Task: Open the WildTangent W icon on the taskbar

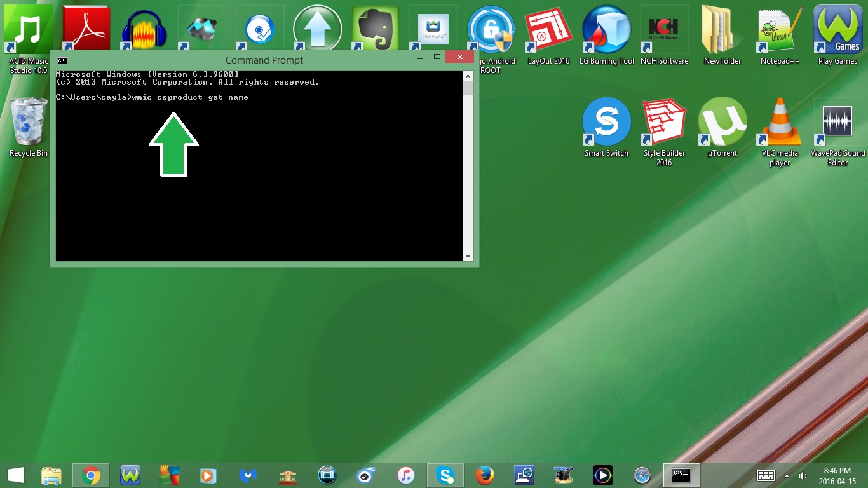Action: [130, 475]
